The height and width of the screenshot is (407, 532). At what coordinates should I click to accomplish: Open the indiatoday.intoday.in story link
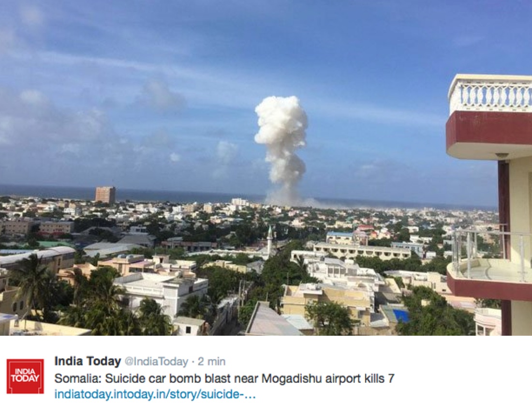tap(155, 394)
